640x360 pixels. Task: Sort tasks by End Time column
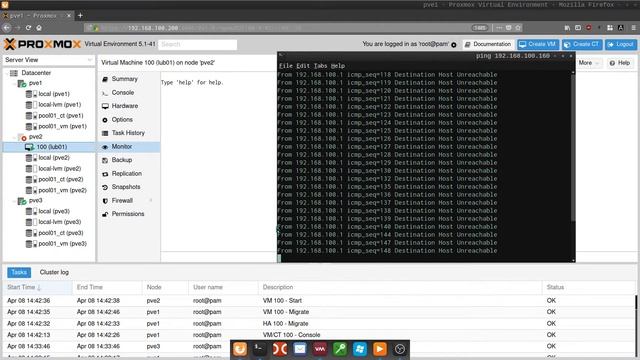107,287
